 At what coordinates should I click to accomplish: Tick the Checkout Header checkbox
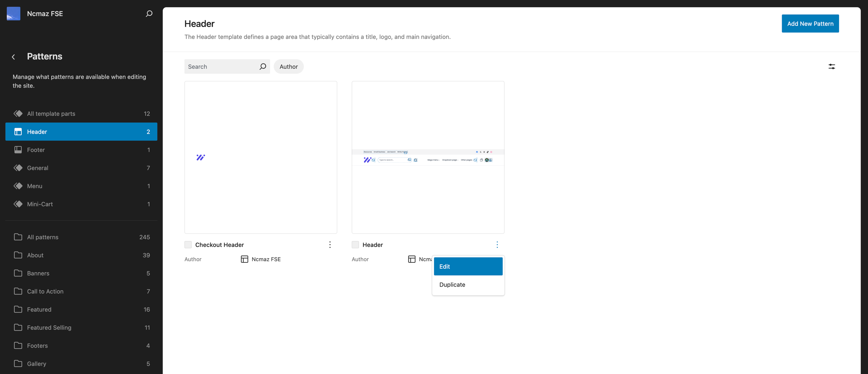pyautogui.click(x=188, y=245)
